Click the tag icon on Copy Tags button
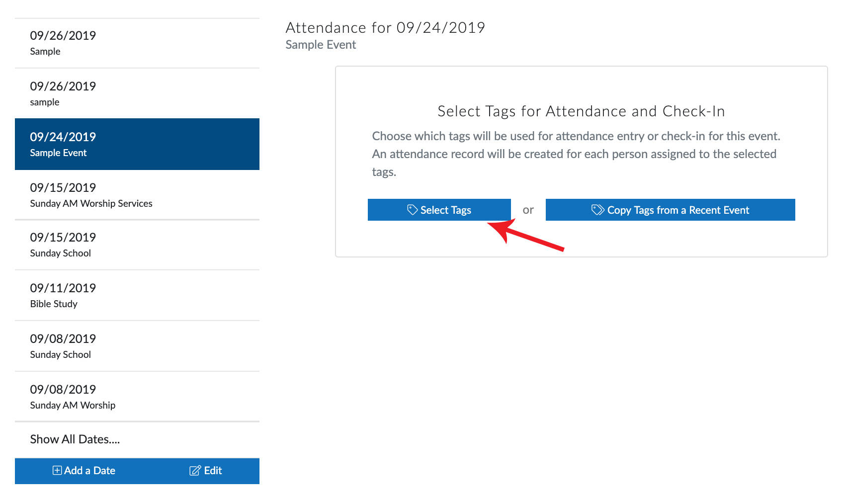Viewport: 845px width, 504px height. [x=597, y=209]
